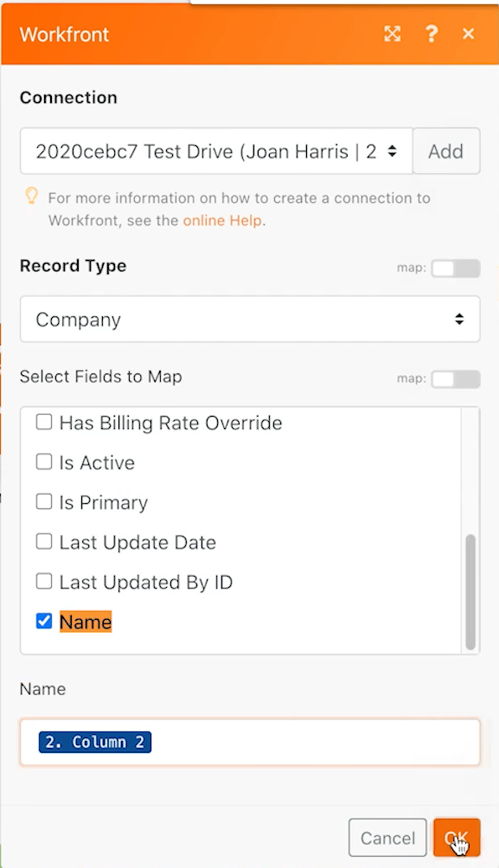
Task: Check the Last Update Date field
Action: (x=44, y=542)
